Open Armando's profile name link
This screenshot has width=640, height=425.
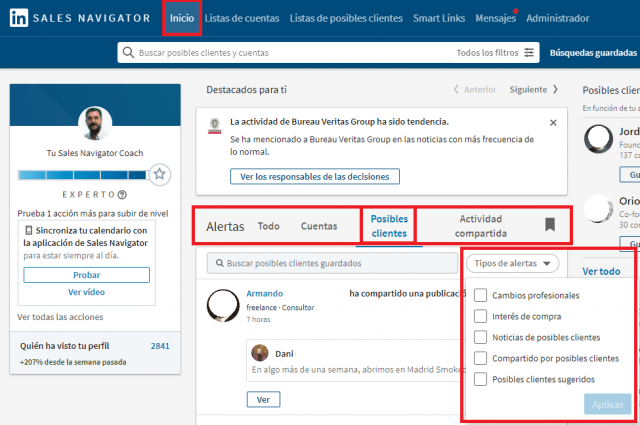[264, 294]
